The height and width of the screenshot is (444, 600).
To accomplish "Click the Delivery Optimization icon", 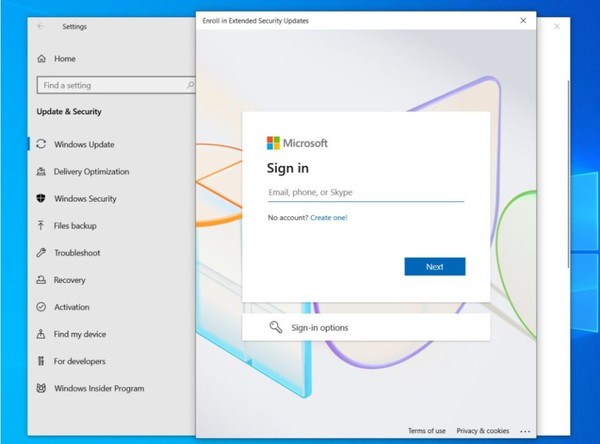I will pos(41,171).
